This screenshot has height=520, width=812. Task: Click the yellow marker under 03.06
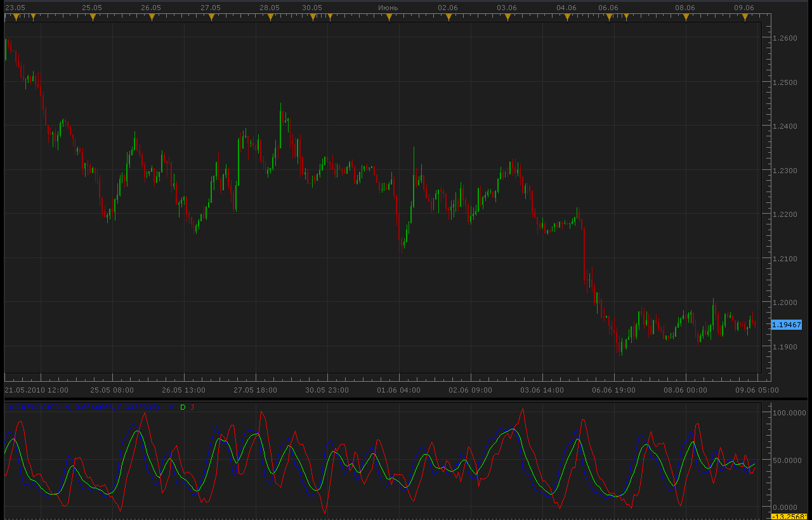point(507,18)
